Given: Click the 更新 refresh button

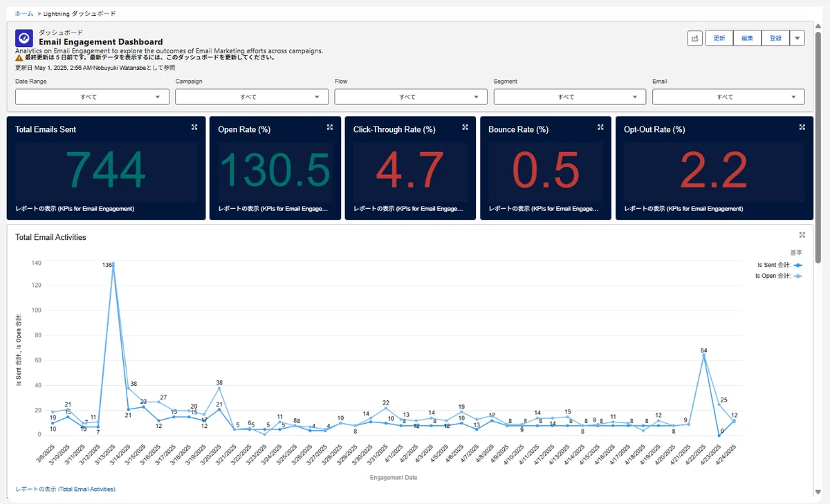Looking at the screenshot, I should [x=719, y=38].
